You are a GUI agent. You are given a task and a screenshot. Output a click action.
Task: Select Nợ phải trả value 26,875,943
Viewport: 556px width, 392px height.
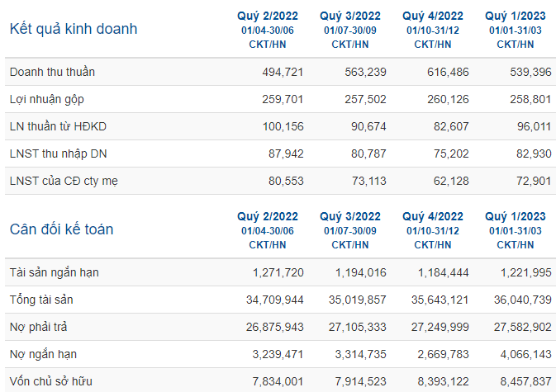[275, 327]
